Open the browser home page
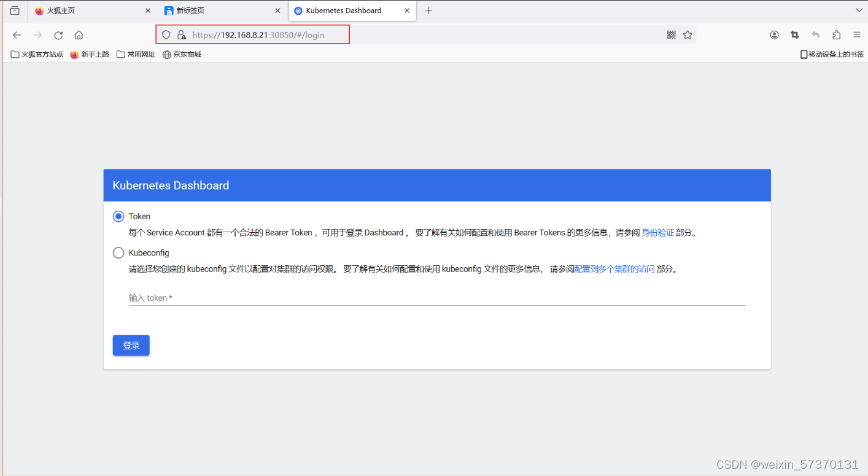Screen dimensions: 868x476 click(79, 35)
